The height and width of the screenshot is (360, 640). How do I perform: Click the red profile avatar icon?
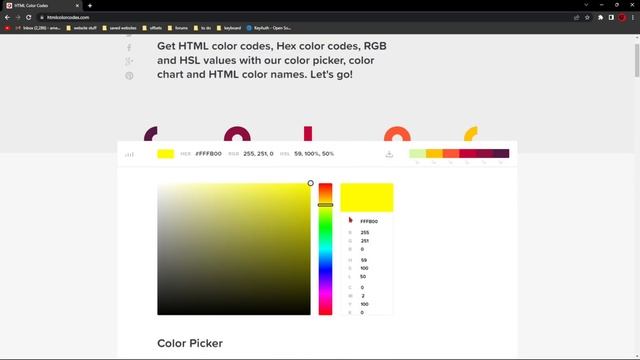[622, 18]
